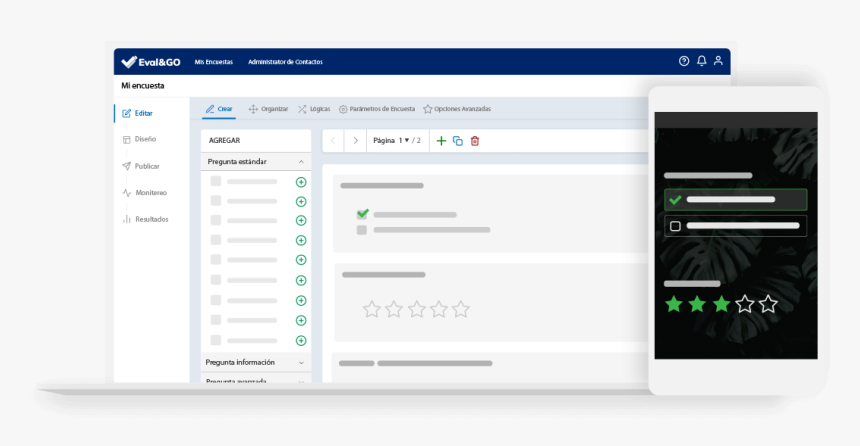
Task: Click the Mi encuesta survey title
Action: (143, 86)
